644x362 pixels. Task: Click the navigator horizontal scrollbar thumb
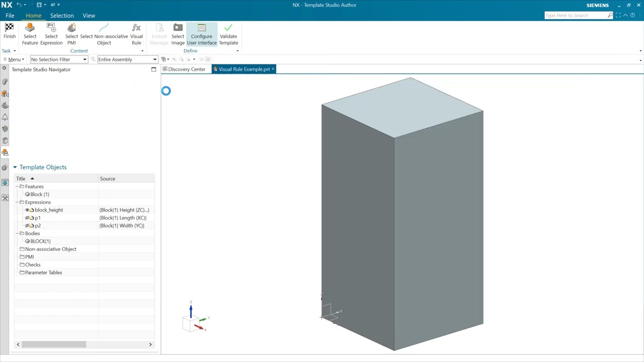coord(54,344)
